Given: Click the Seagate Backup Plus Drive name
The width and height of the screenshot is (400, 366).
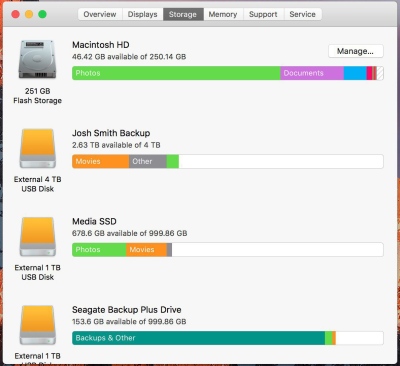Looking at the screenshot, I should (127, 310).
